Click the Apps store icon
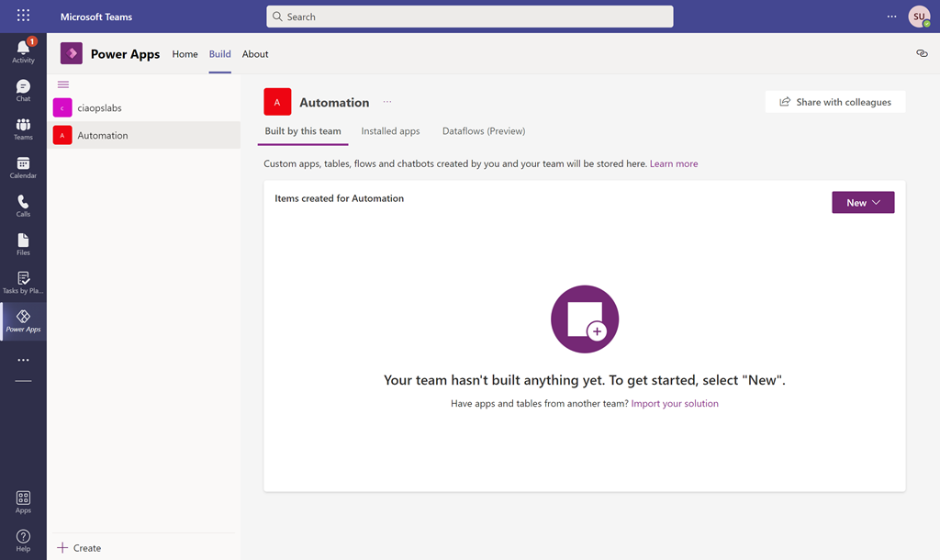 [23, 501]
